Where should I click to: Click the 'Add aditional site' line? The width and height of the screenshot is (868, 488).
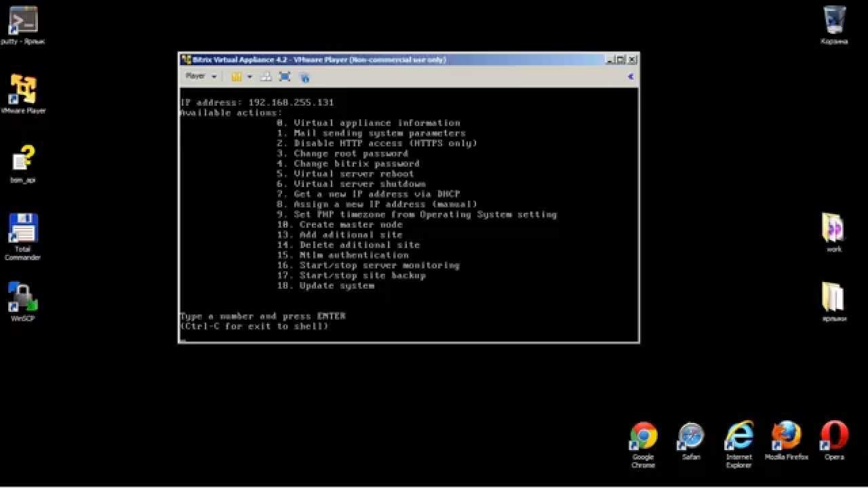coord(340,235)
